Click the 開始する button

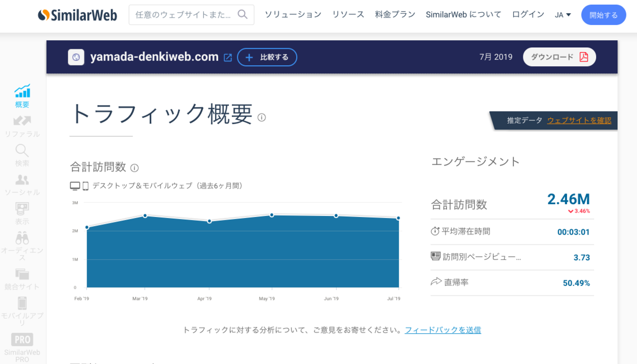coord(604,15)
